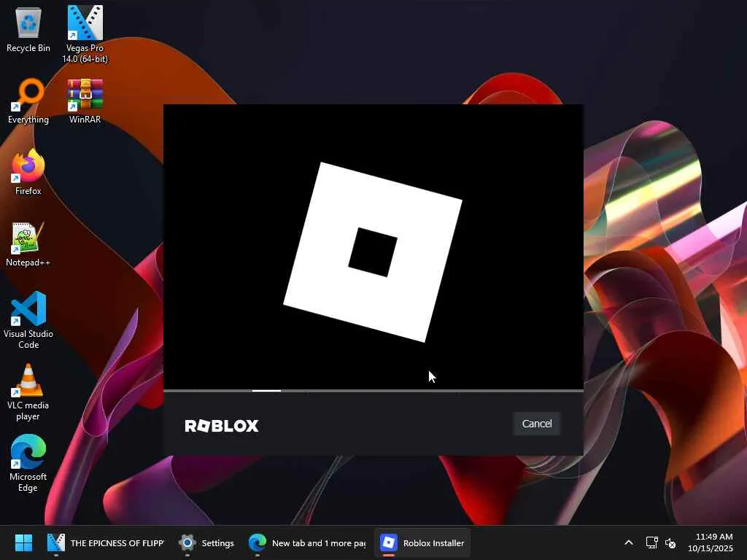This screenshot has height=560, width=747.
Task: Click the installer progress bar
Action: 373,391
